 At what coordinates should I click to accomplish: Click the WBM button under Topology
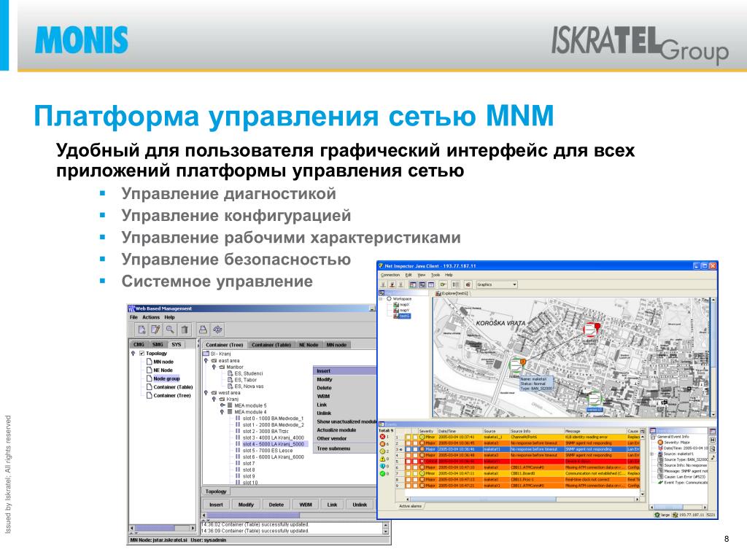tap(306, 505)
